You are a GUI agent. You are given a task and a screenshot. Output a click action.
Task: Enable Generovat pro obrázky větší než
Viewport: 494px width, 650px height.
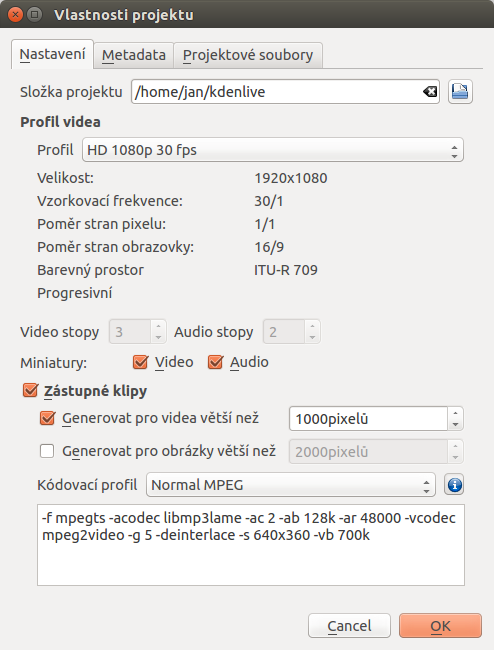pyautogui.click(x=47, y=451)
